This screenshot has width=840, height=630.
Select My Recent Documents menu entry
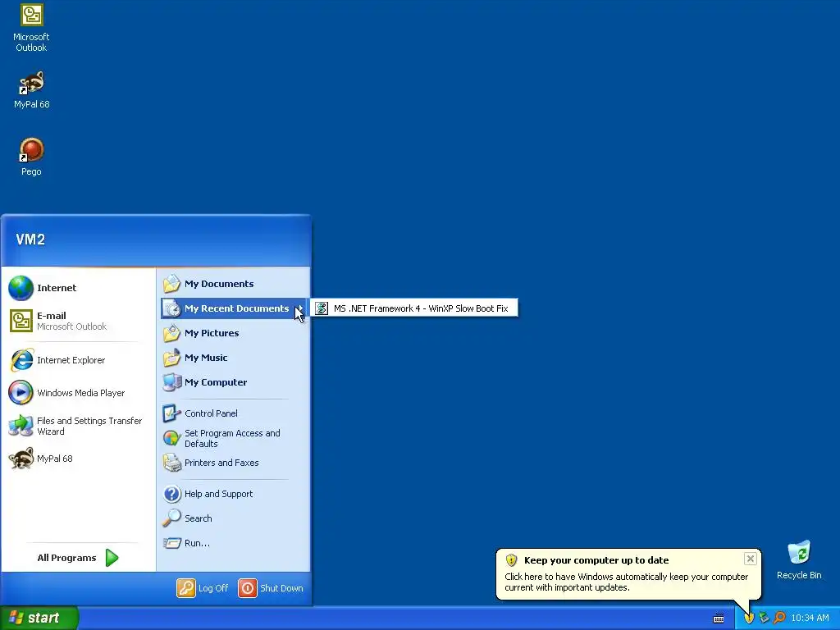234,308
